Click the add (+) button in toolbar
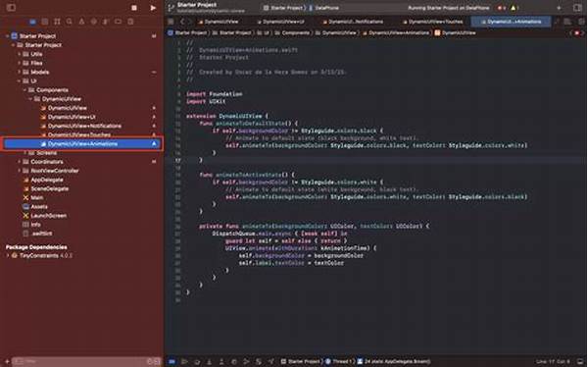 (x=559, y=8)
